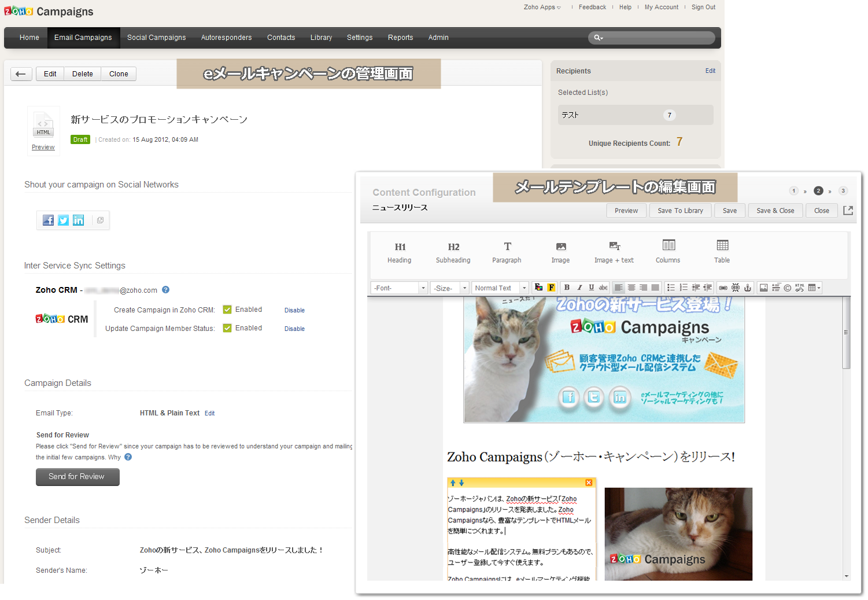Viewport: 868px width, 600px height.
Task: Pick the text font color
Action: coord(538,288)
